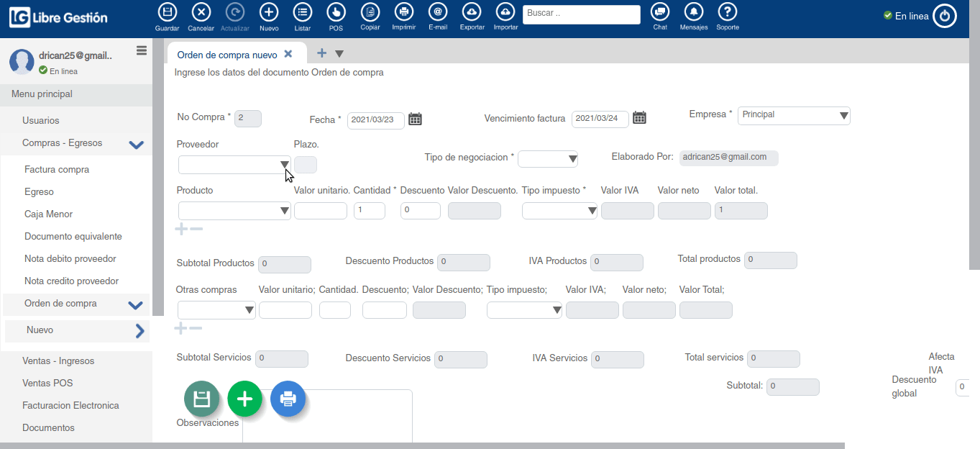Open the POS icon in toolbar

336,12
